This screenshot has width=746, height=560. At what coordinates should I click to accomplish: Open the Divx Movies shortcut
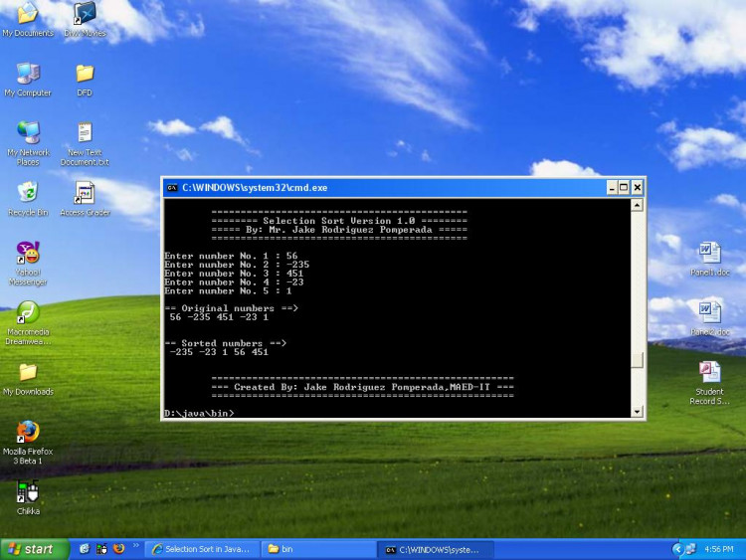tap(85, 19)
